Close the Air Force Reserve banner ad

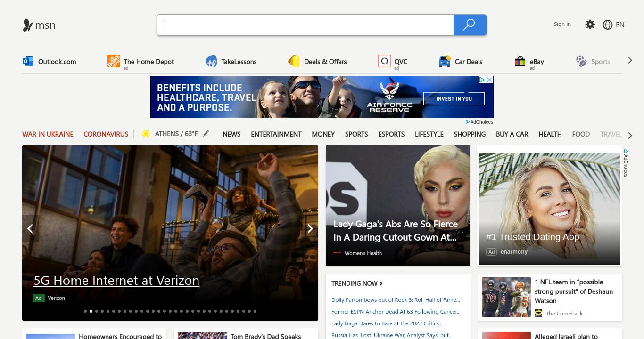click(490, 80)
